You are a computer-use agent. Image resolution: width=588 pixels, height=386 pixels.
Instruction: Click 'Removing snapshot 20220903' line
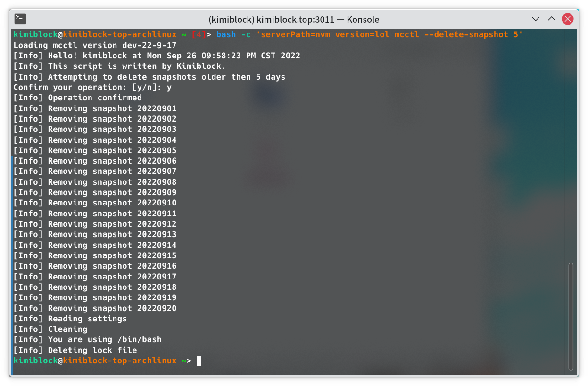click(x=95, y=129)
